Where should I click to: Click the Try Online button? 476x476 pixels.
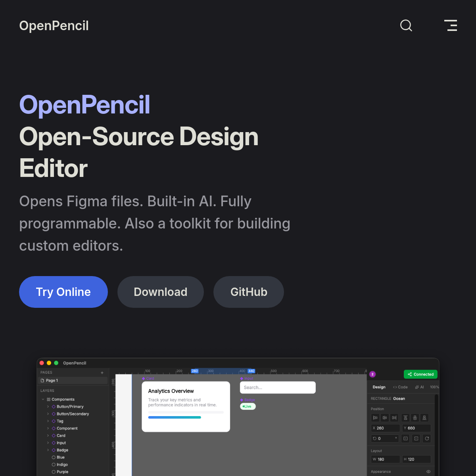point(63,292)
